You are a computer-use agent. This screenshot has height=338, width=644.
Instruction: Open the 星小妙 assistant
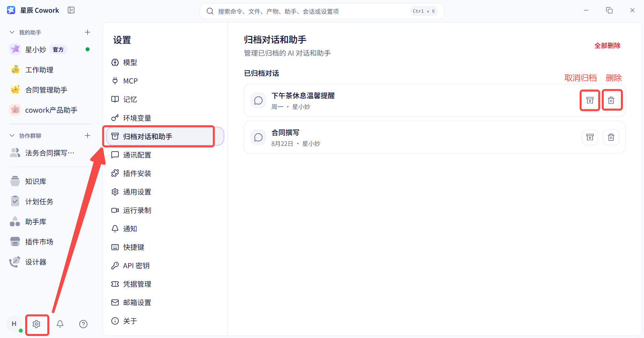tap(50, 50)
